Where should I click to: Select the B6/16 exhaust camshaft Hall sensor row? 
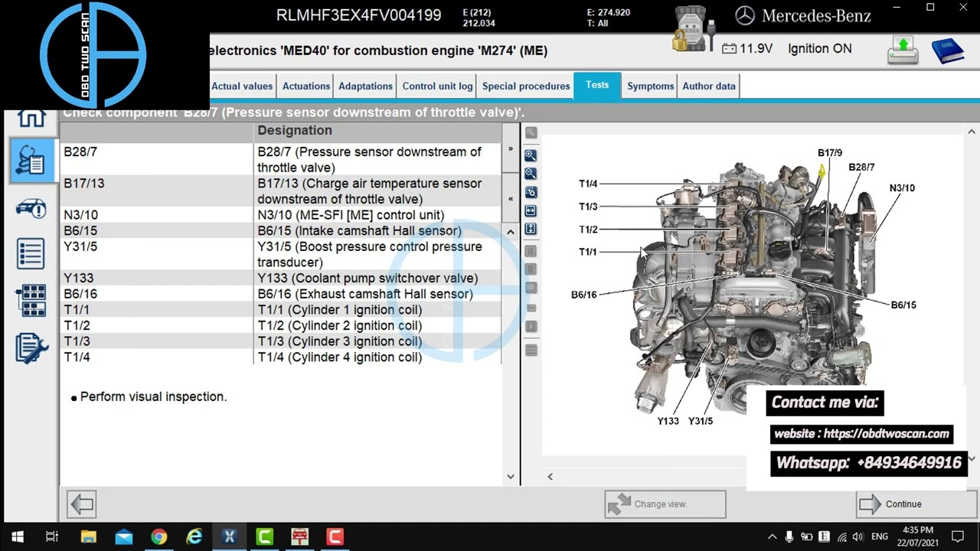(281, 294)
